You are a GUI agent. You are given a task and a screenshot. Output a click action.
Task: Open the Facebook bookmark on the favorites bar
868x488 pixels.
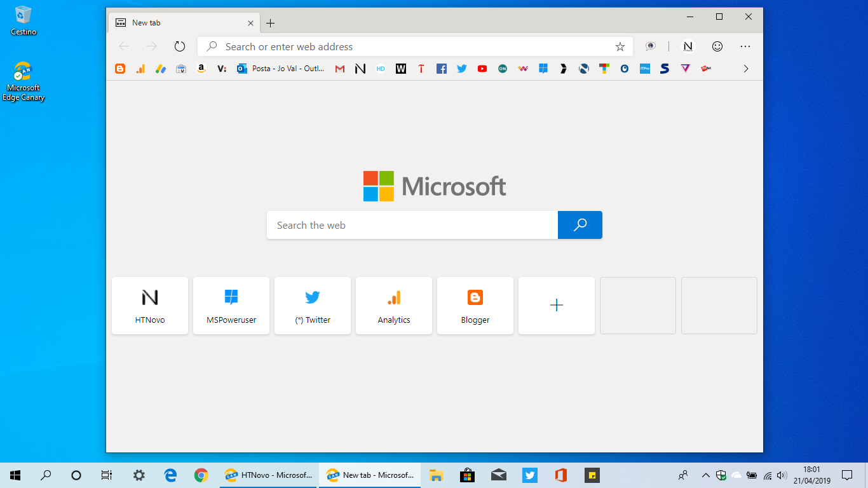click(442, 68)
